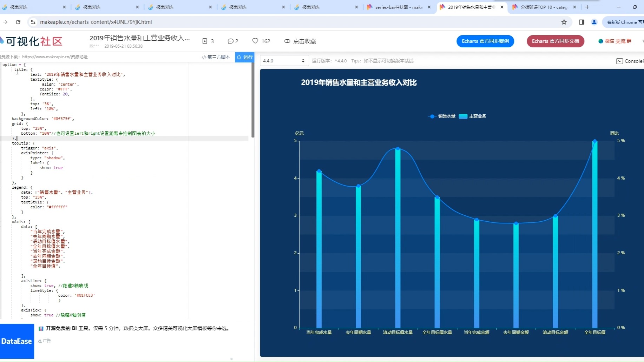Open the Chrome profile avatar
This screenshot has height=362, width=644.
594,22
